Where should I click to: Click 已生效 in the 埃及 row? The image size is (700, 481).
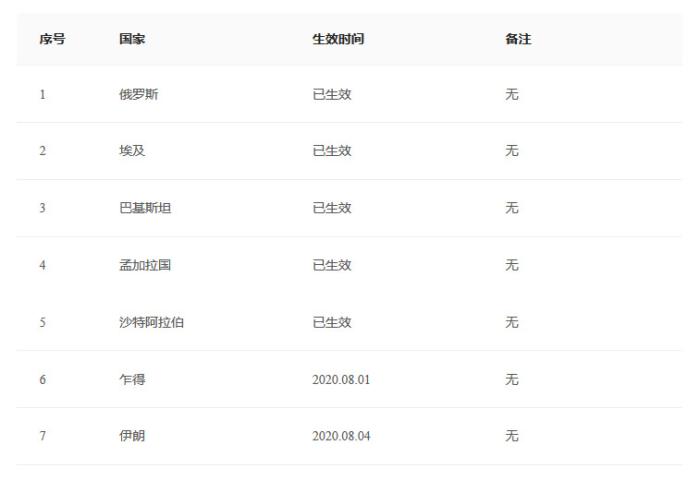click(x=332, y=151)
